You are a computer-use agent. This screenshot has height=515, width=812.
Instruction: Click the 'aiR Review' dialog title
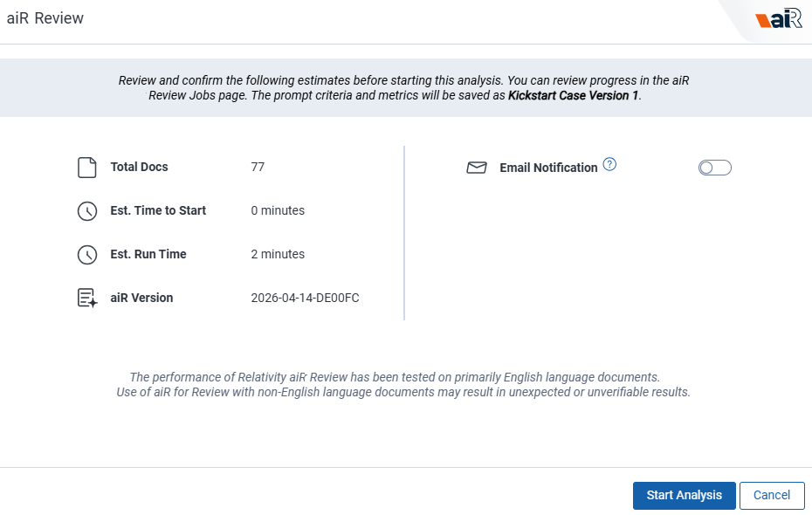[45, 18]
